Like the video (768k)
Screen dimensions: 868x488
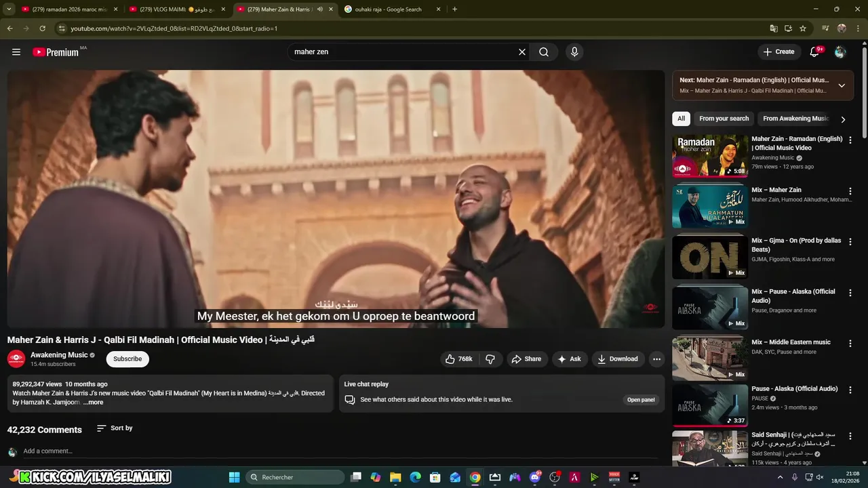pos(459,359)
